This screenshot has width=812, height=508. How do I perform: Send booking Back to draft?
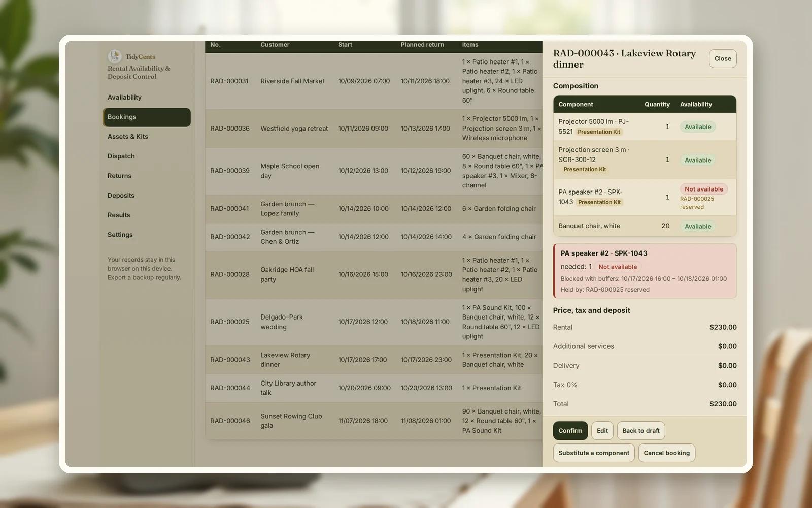coord(641,431)
